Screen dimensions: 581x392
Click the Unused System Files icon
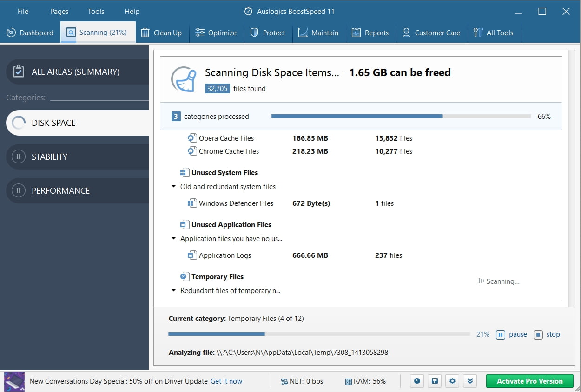point(185,172)
